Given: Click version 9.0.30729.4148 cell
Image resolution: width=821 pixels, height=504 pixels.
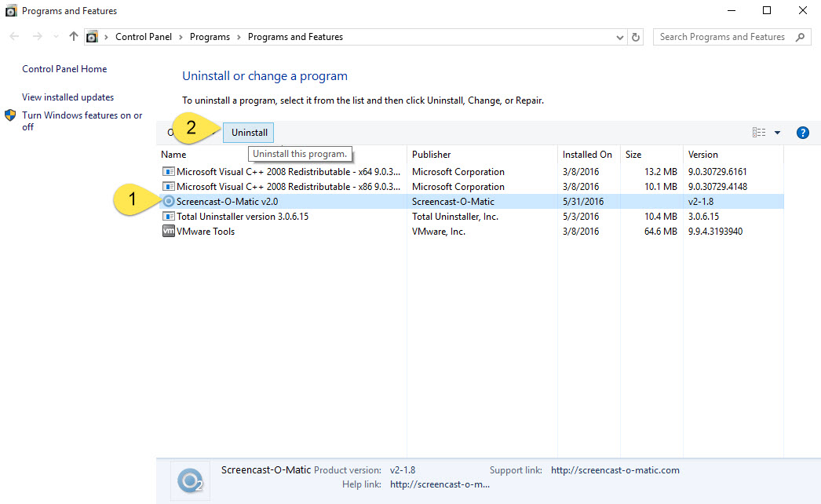Looking at the screenshot, I should coord(717,187).
